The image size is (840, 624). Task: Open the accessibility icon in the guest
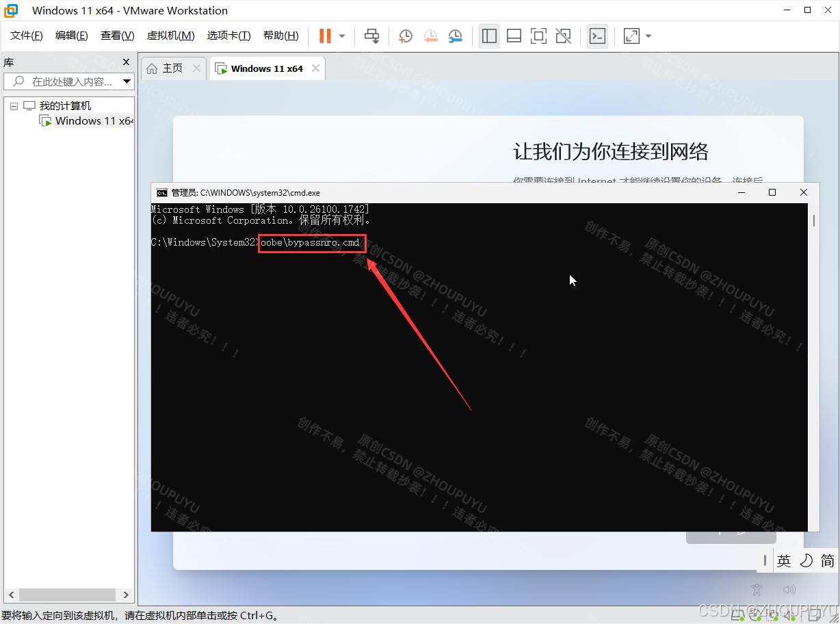757,589
